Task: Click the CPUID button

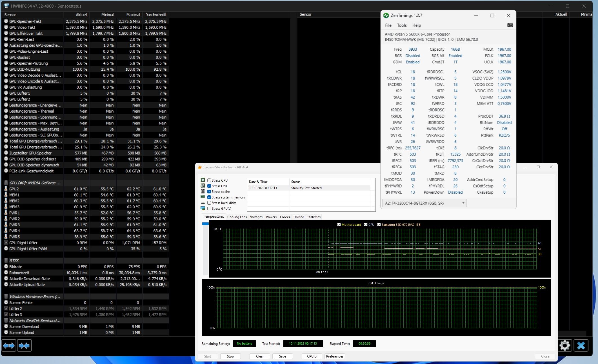Action: (312, 356)
